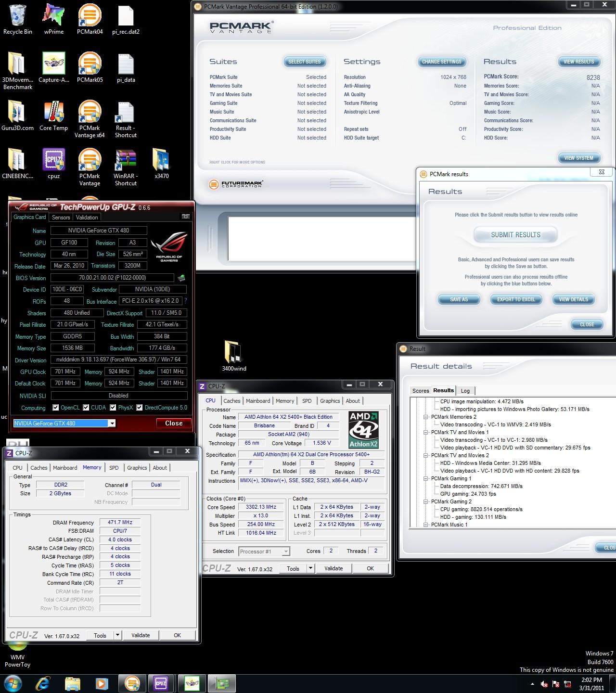The height and width of the screenshot is (693, 616).
Task: Open the Tools dropdown arrow in CPU-Z CPU window
Action: 310,568
